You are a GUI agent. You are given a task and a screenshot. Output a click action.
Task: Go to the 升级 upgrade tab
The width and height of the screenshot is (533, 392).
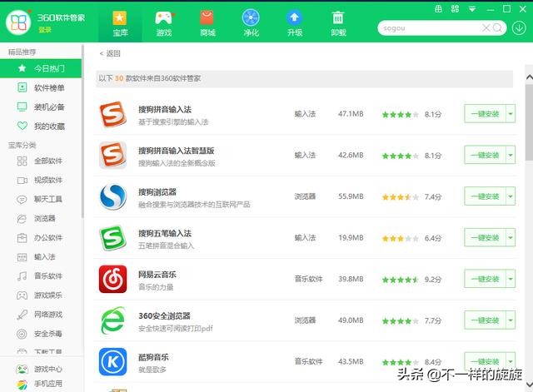[x=294, y=23]
